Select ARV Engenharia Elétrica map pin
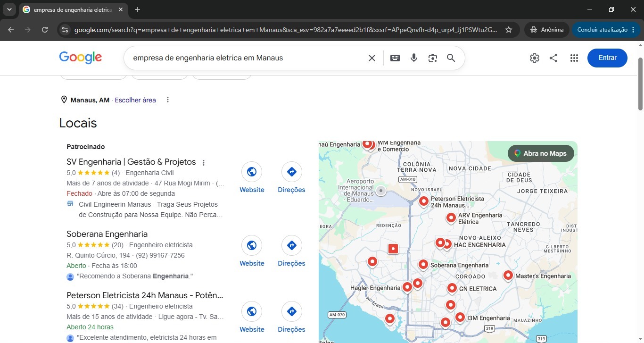Screen dimensions: 644x343 coord(451,218)
